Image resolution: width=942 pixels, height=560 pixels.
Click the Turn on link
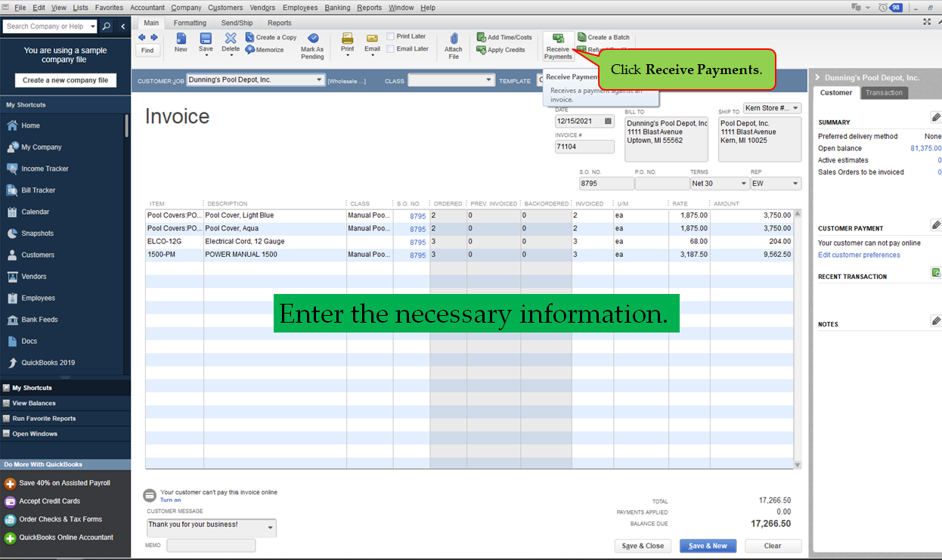pos(171,500)
